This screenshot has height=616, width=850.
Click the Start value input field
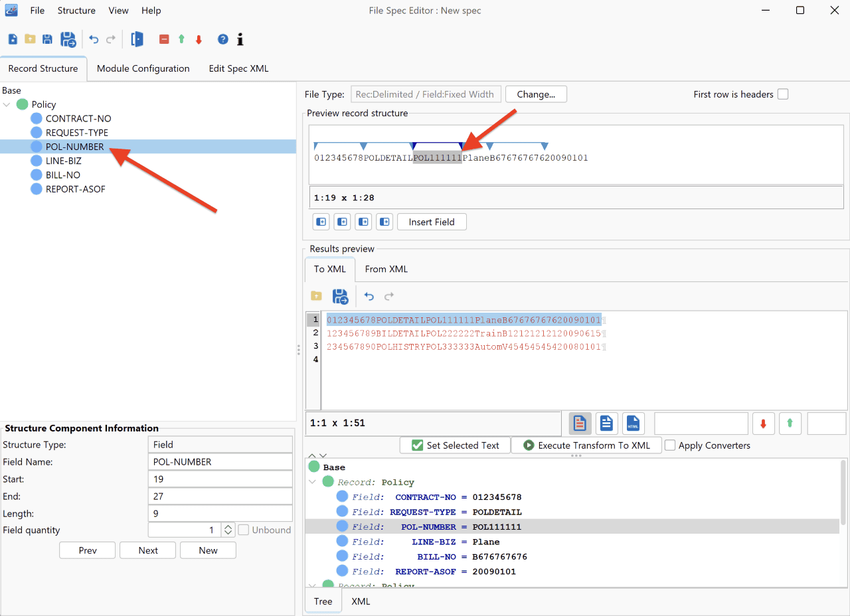[220, 479]
